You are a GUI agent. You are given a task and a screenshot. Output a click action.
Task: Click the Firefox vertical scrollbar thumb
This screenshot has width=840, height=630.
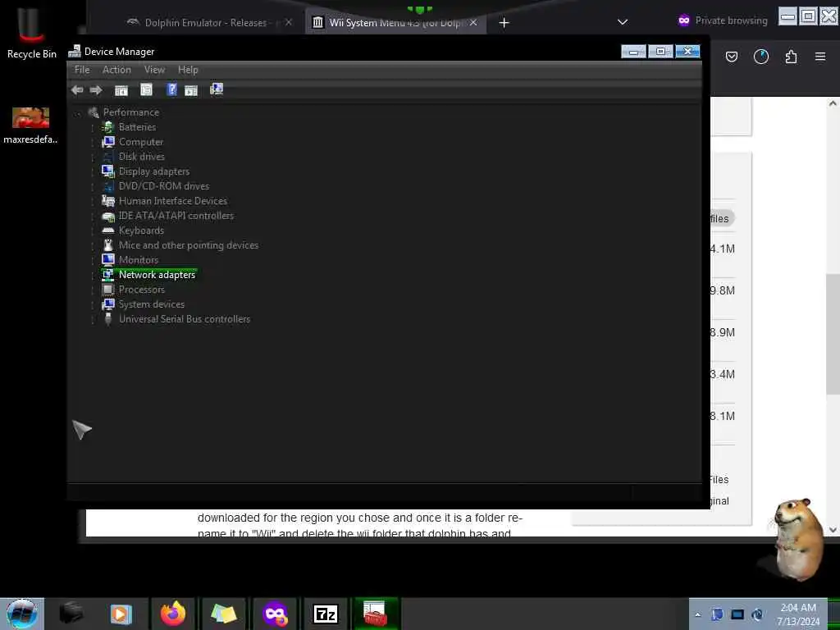833,334
